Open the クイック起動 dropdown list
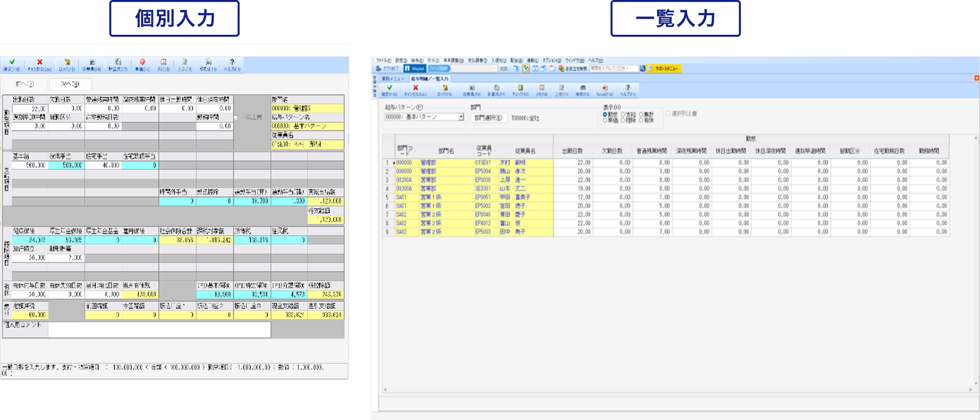 click(x=494, y=69)
